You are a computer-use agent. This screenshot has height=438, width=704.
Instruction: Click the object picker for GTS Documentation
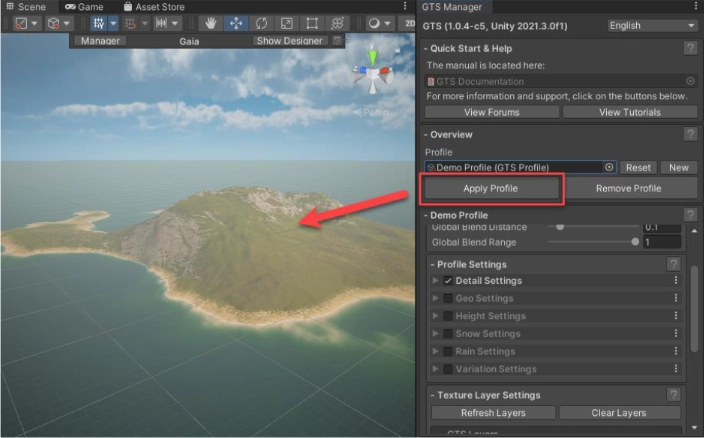coord(691,81)
